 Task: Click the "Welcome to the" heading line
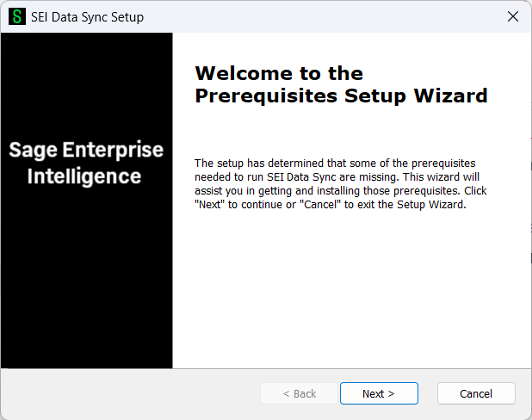279,73
